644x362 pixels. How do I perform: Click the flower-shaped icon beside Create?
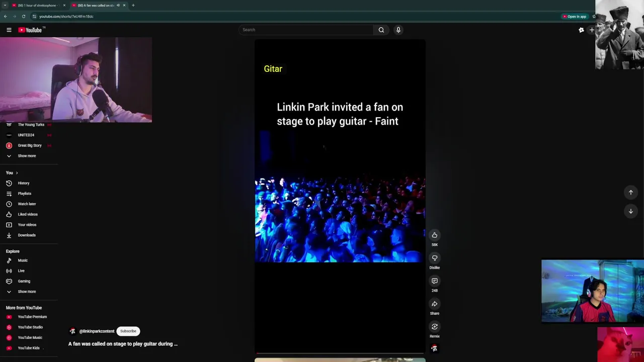[581, 30]
